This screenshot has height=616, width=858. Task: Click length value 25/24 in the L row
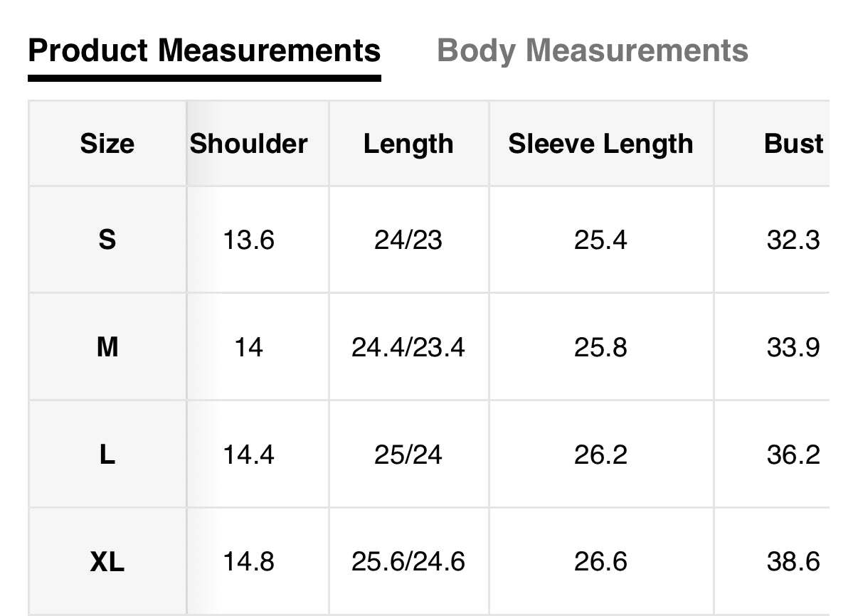(408, 455)
